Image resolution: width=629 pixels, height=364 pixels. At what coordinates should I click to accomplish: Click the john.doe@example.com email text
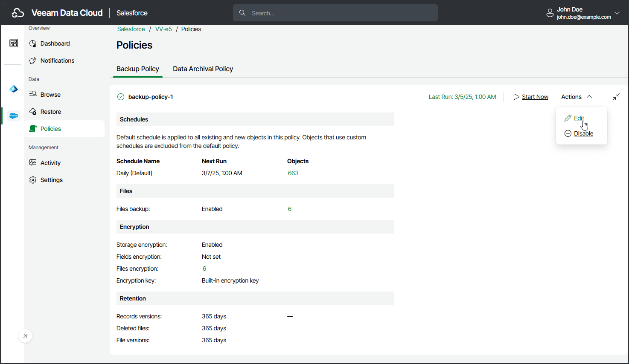pos(584,17)
